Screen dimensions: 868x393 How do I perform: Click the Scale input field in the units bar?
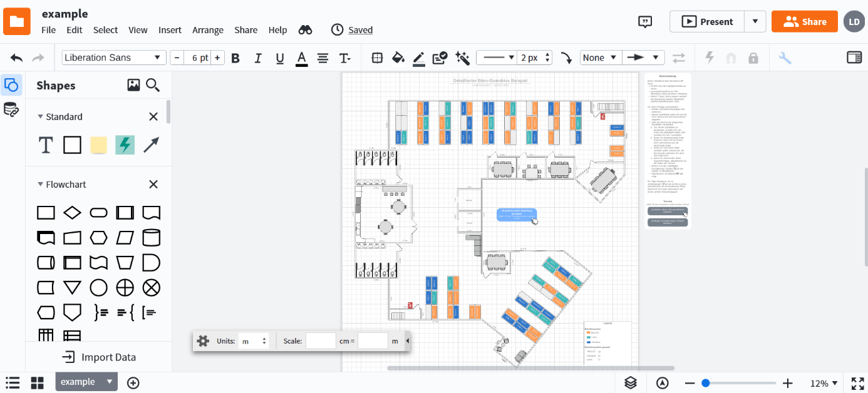pyautogui.click(x=321, y=340)
